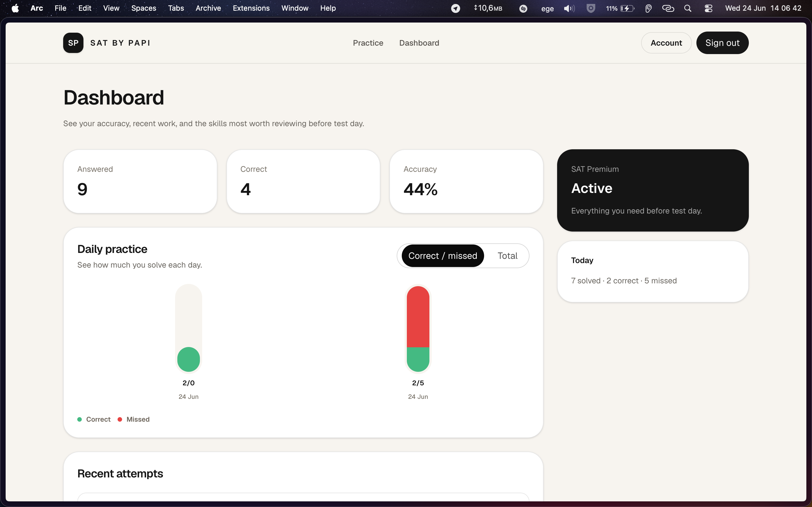Open the Spotlight search magnifier icon
This screenshot has width=812, height=507.
pyautogui.click(x=687, y=8)
